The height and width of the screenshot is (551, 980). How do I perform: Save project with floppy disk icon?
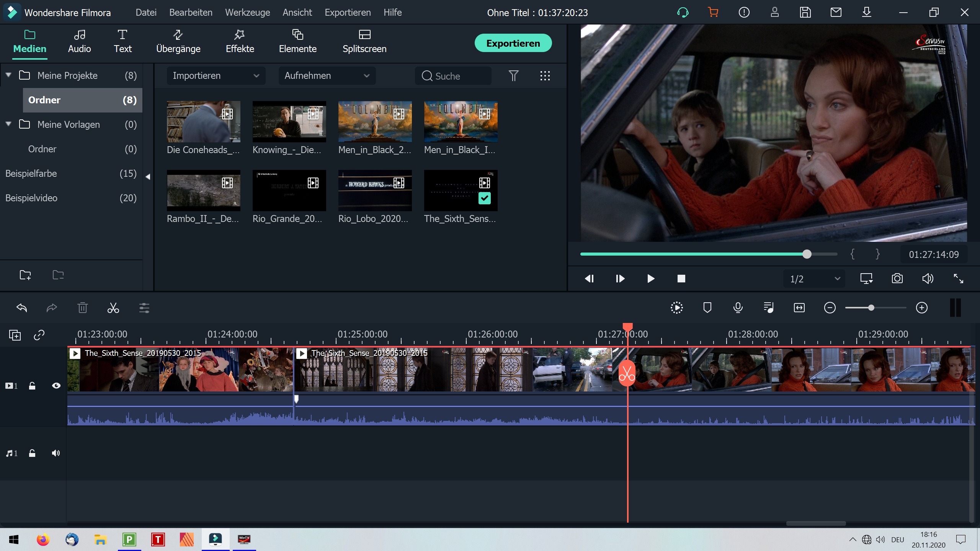[x=805, y=12]
